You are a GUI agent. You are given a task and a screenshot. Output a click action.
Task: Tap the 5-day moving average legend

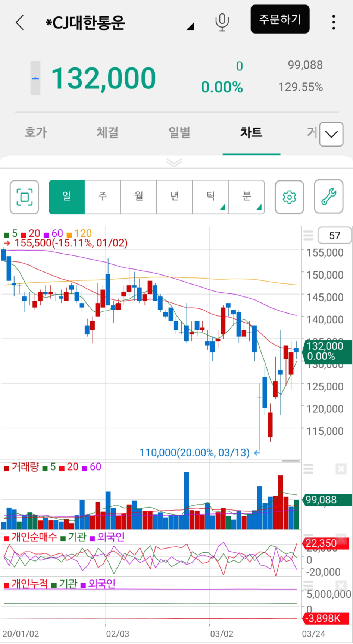(x=11, y=234)
